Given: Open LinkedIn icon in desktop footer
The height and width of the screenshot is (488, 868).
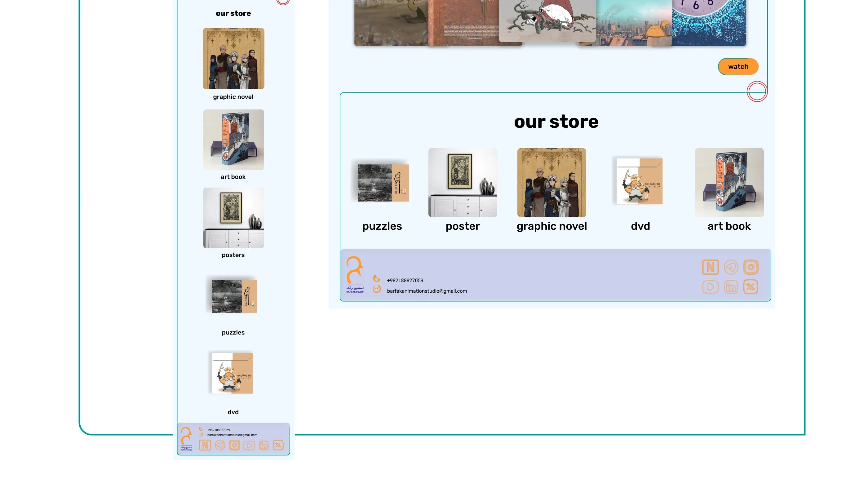Looking at the screenshot, I should pyautogui.click(x=731, y=287).
